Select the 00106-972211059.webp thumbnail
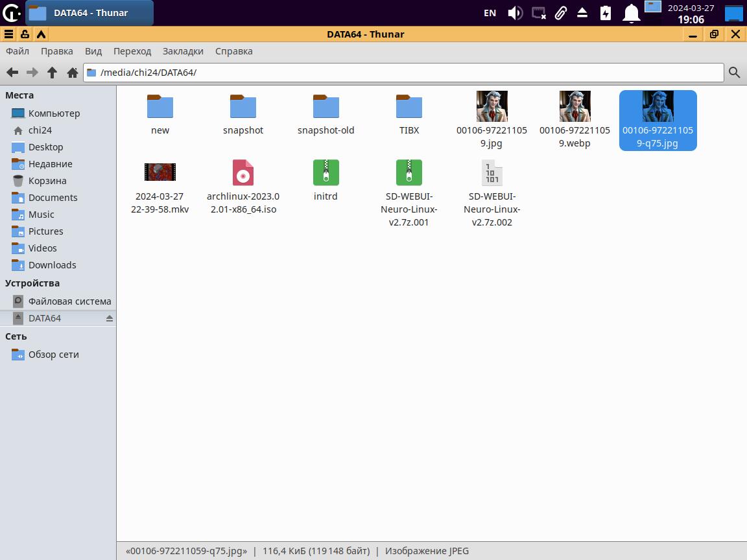Screen dimensions: 747x560 pos(575,108)
